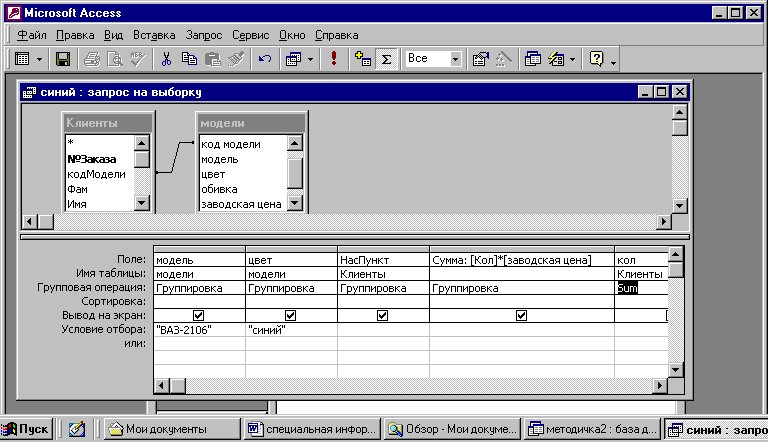The image size is (768, 442).
Task: Expand the View mode dropdown arrow
Action: [39, 59]
